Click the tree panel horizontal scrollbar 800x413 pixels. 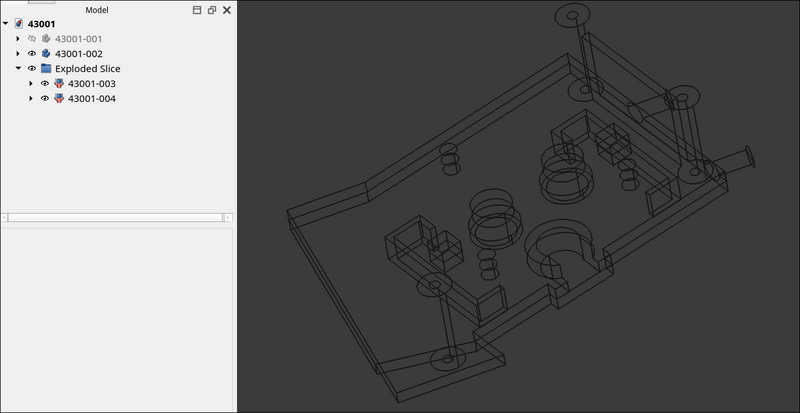pyautogui.click(x=117, y=217)
